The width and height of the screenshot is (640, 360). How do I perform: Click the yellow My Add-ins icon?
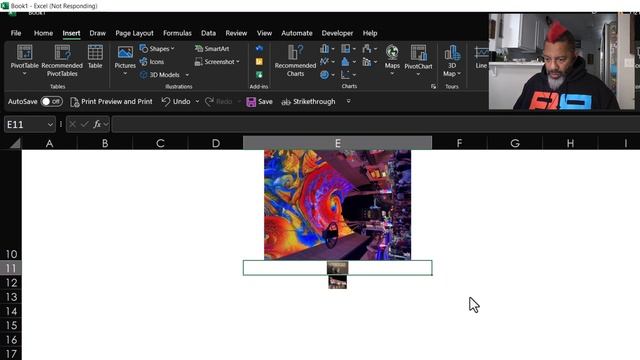[259, 62]
